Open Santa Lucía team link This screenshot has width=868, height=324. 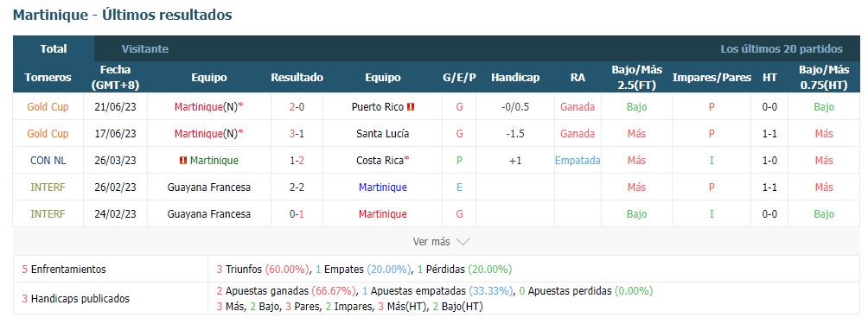tap(382, 134)
